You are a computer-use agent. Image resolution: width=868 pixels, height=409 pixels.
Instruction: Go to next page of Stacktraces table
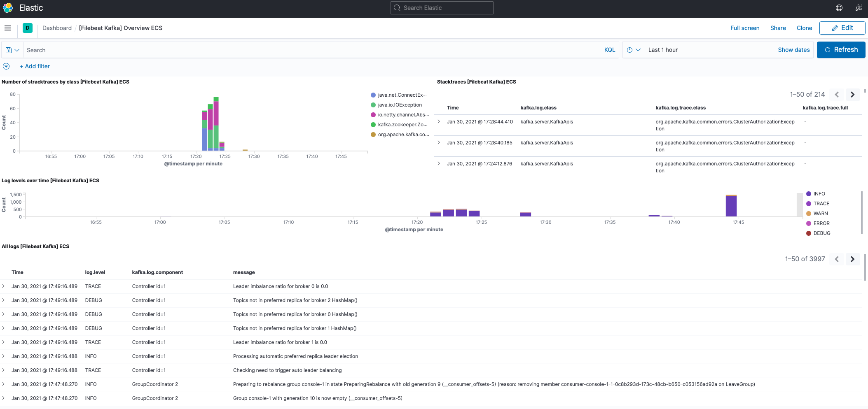click(853, 95)
